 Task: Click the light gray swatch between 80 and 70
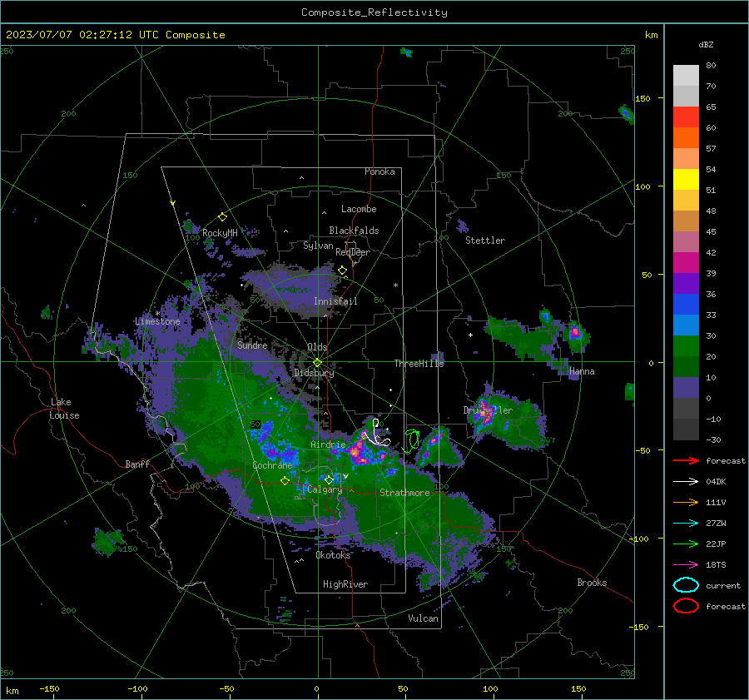[686, 75]
